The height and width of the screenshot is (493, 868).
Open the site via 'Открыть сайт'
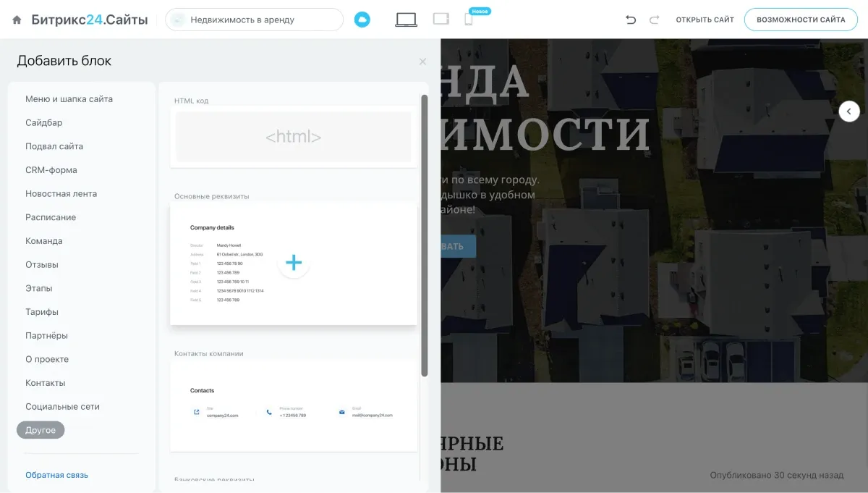point(705,20)
